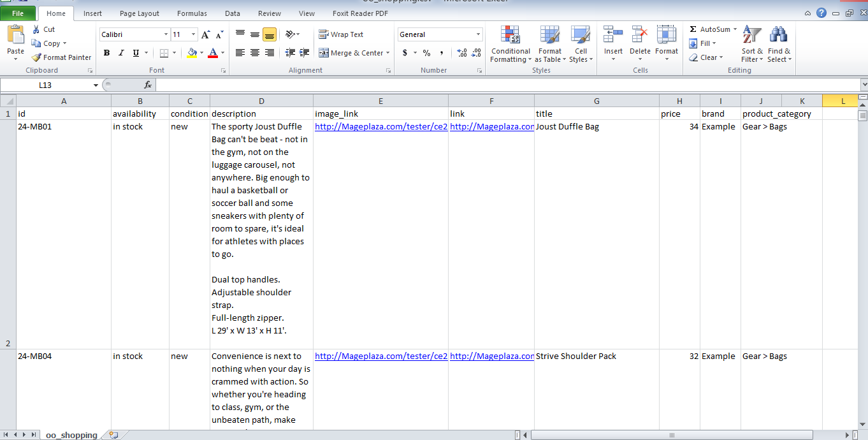868x440 pixels.
Task: Open the File tab
Action: (18, 13)
